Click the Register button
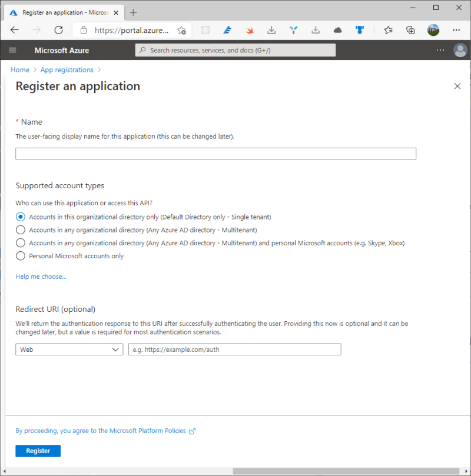 tap(38, 451)
